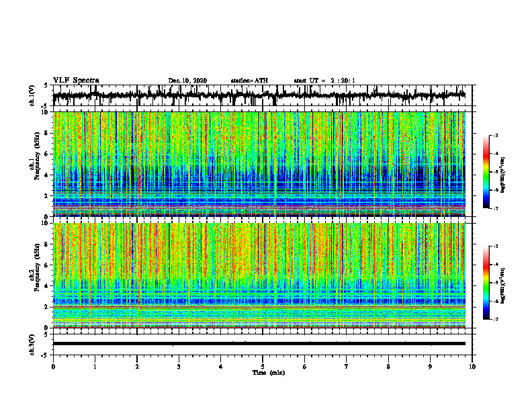The width and height of the screenshot is (532, 411).
Task: Click the "-3" label on ch.1 color scale
Action: pos(496,135)
